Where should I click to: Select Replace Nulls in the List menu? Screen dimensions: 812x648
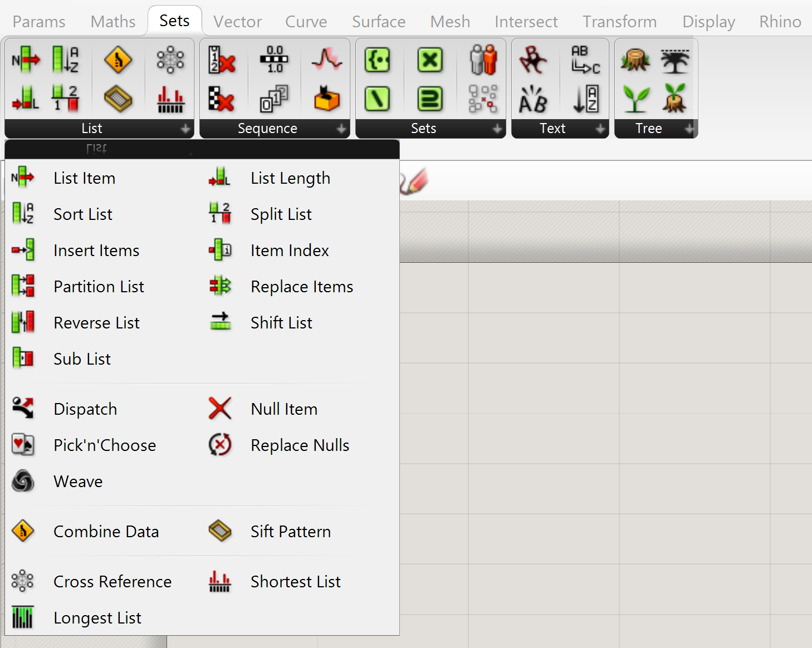pyautogui.click(x=300, y=445)
